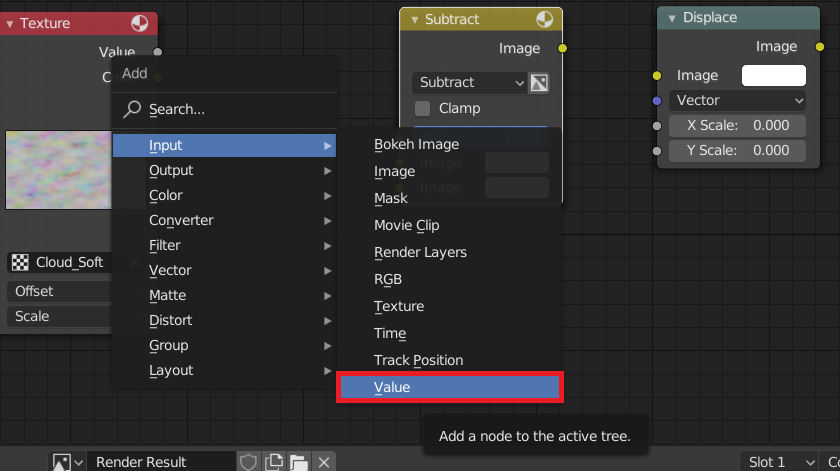Add a Time input node
The image size is (840, 471).
450,333
